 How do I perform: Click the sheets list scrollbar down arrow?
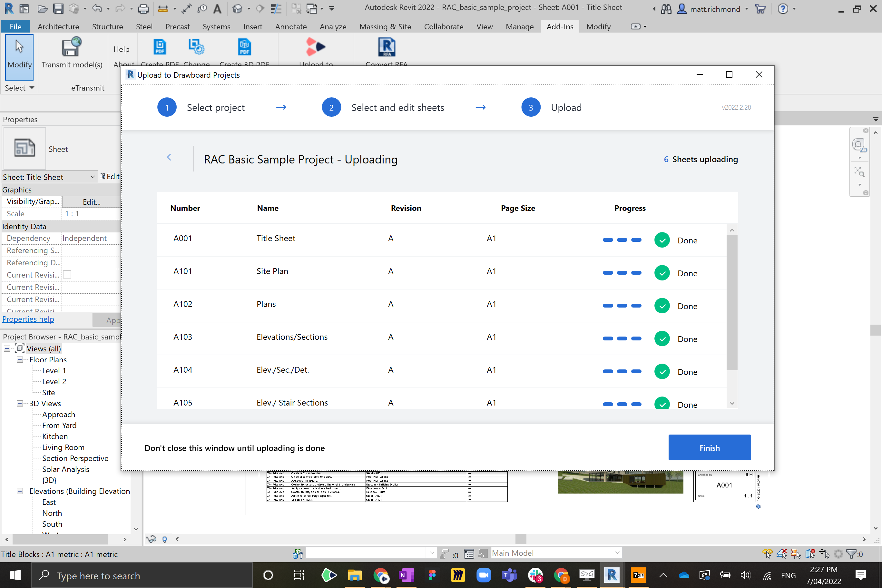(732, 404)
